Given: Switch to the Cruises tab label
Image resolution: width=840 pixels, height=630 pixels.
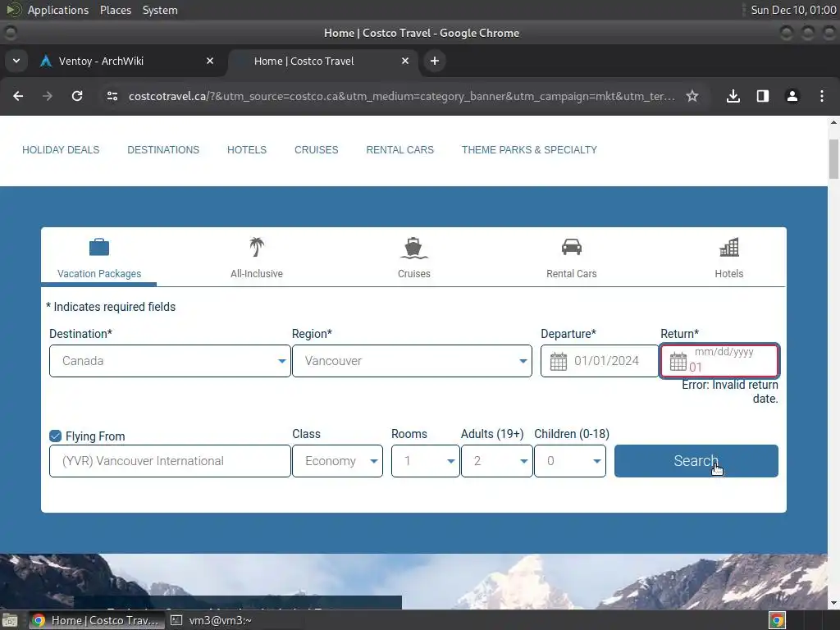Looking at the screenshot, I should coord(413,274).
